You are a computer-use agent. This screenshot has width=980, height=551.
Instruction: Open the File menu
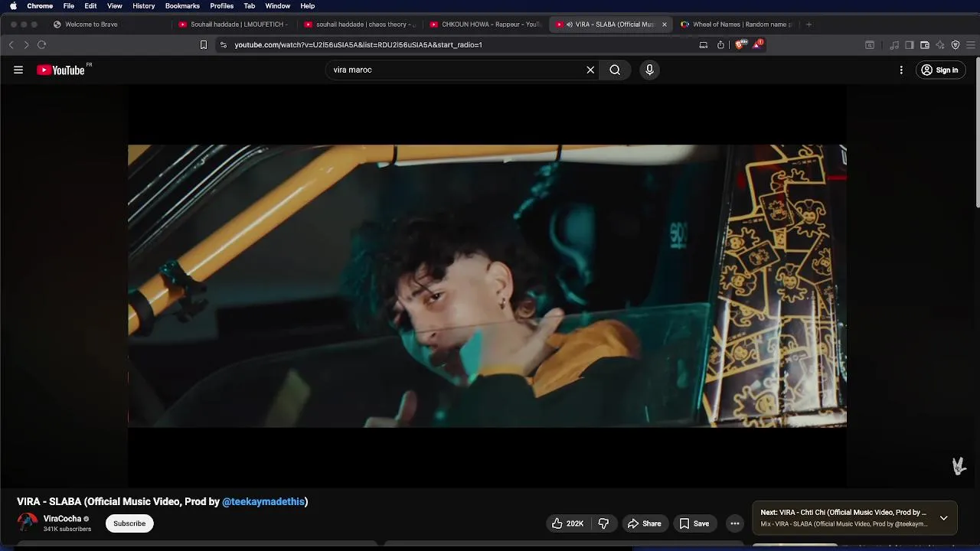coord(69,6)
